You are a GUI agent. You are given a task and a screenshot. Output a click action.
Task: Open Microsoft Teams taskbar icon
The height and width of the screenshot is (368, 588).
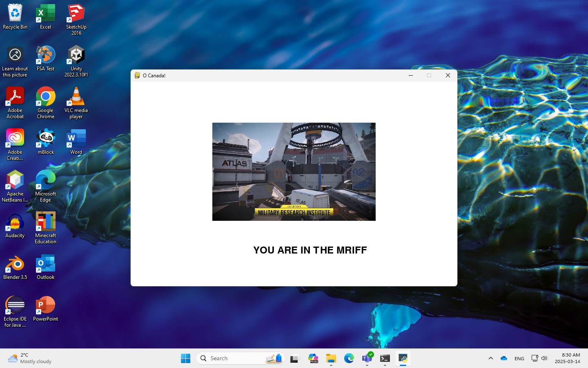(367, 358)
